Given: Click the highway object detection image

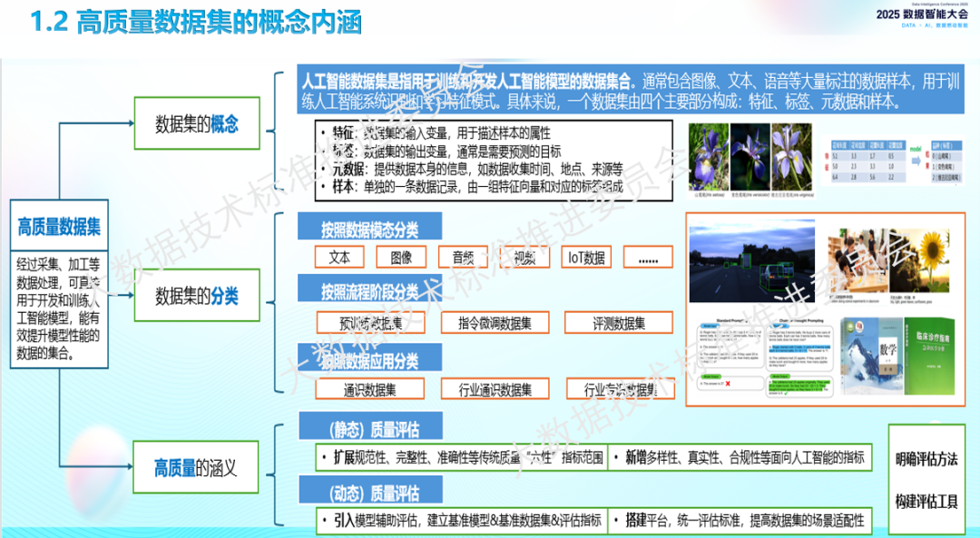Looking at the screenshot, I should [752, 260].
